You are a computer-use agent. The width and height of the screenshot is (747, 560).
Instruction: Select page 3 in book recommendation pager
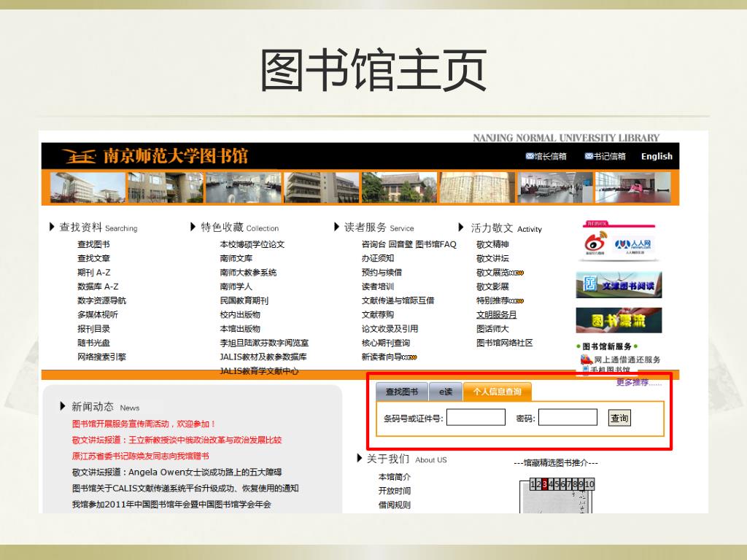[x=545, y=484]
